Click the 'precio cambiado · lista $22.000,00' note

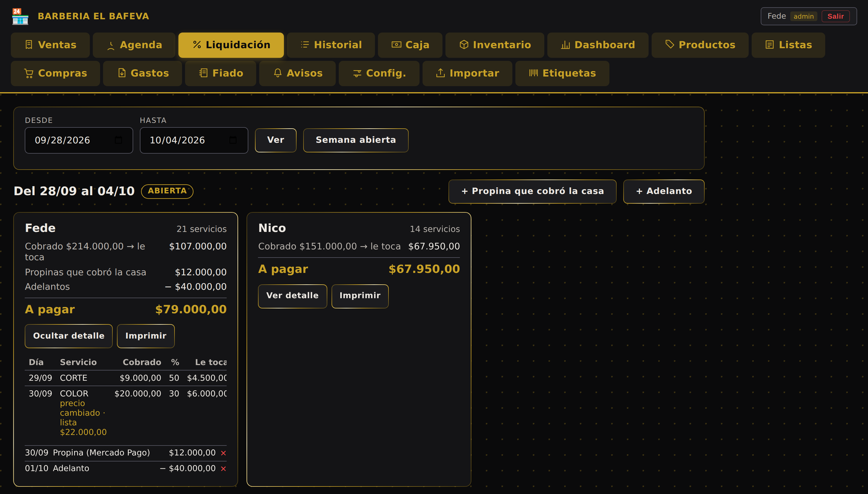pyautogui.click(x=83, y=418)
